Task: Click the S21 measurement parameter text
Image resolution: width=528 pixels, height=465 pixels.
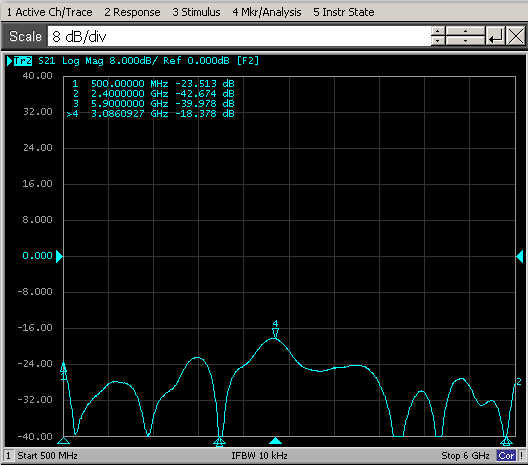Action: tap(46, 61)
